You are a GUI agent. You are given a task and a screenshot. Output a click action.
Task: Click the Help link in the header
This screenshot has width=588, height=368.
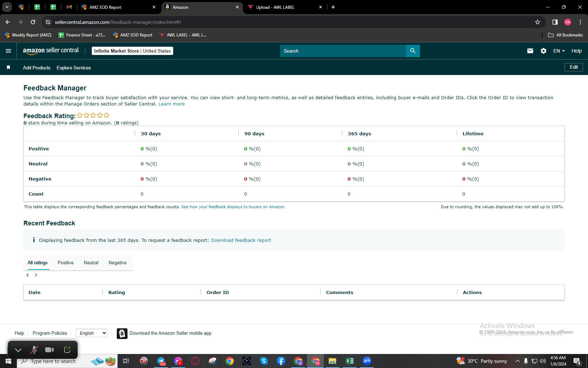click(577, 51)
